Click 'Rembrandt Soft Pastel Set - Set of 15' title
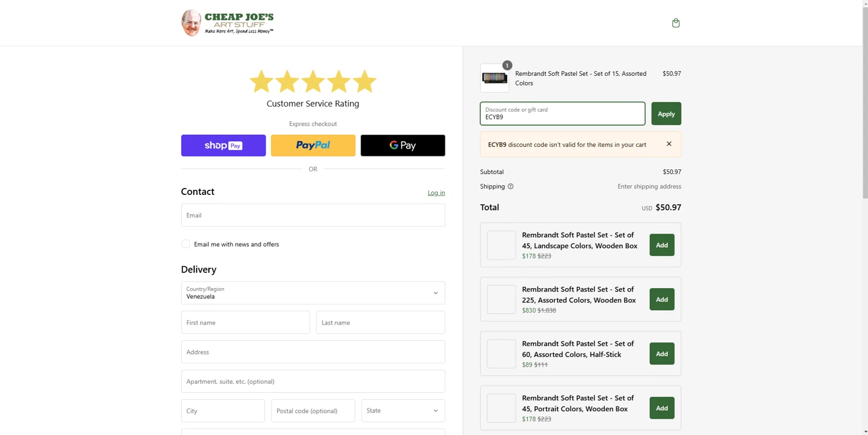Viewport: 868px width, 435px height. (581, 78)
